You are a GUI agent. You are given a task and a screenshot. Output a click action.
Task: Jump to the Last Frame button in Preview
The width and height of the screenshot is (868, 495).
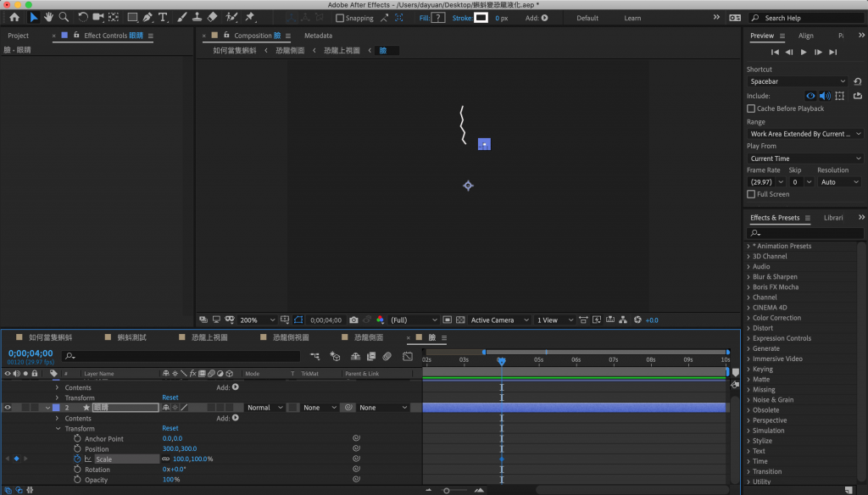click(833, 52)
